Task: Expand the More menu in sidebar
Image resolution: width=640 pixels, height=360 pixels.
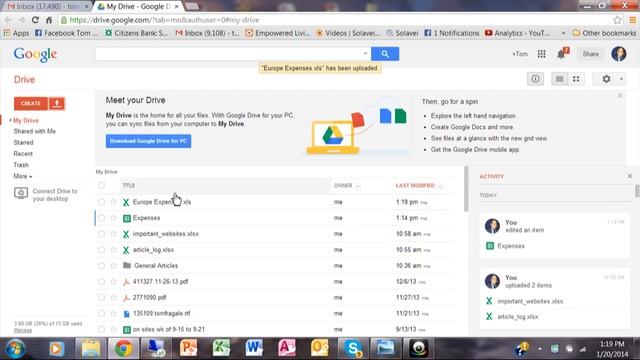Action: 22,176
